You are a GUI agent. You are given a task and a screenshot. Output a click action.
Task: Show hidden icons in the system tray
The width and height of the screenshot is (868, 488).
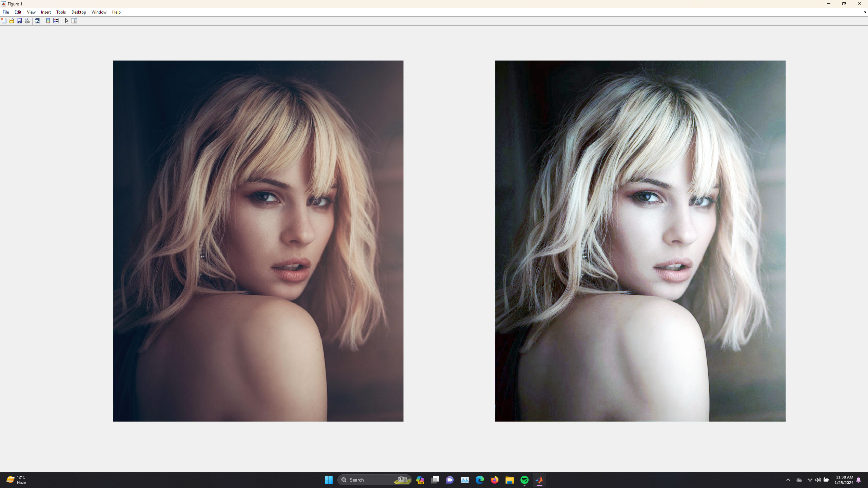tap(788, 480)
